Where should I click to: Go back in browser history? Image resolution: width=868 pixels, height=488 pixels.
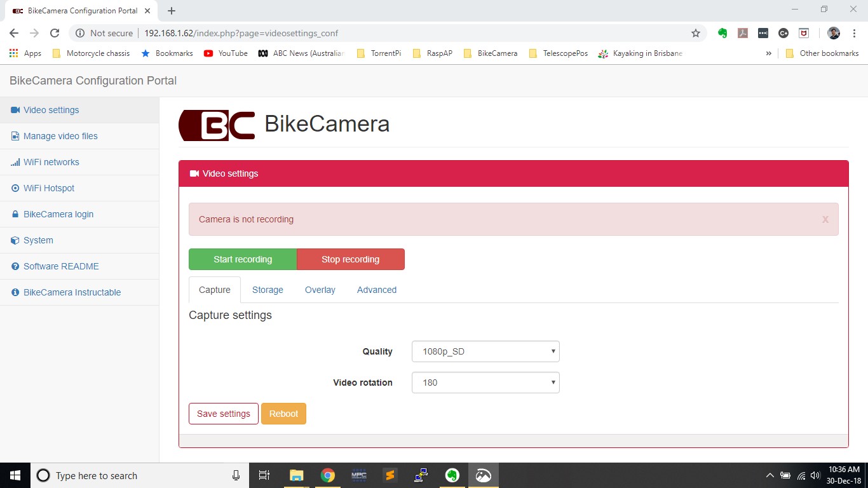point(14,33)
